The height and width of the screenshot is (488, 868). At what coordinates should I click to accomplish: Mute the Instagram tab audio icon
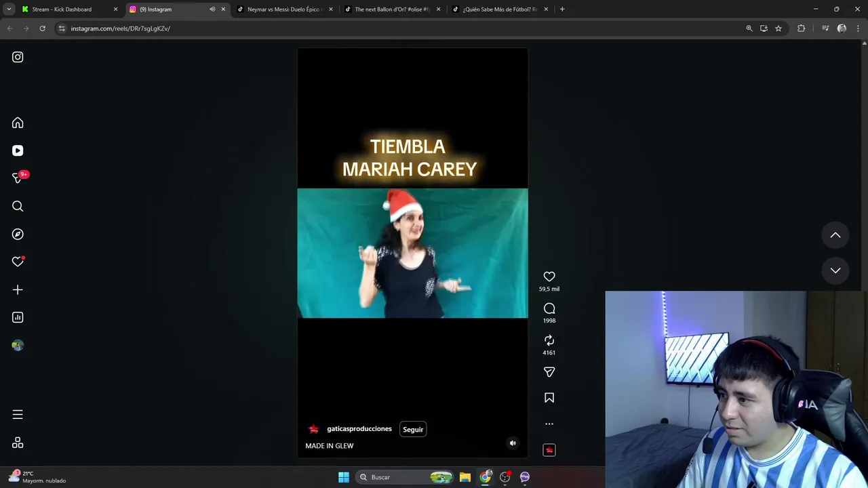point(212,9)
